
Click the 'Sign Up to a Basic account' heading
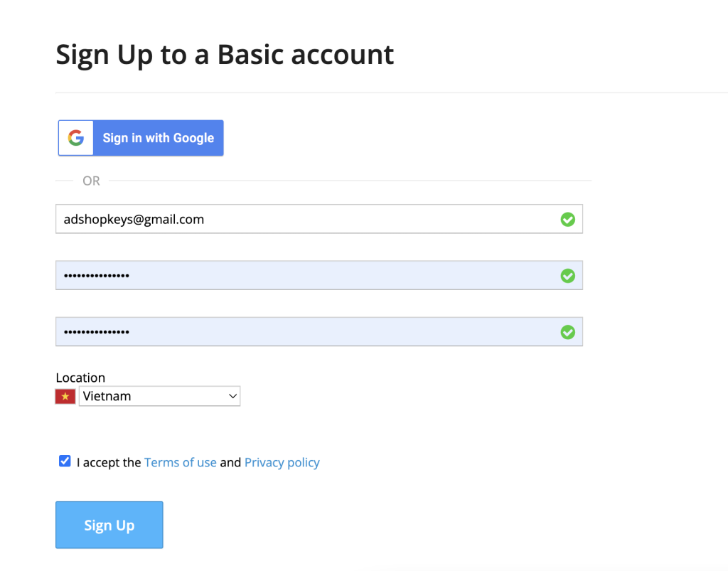225,55
